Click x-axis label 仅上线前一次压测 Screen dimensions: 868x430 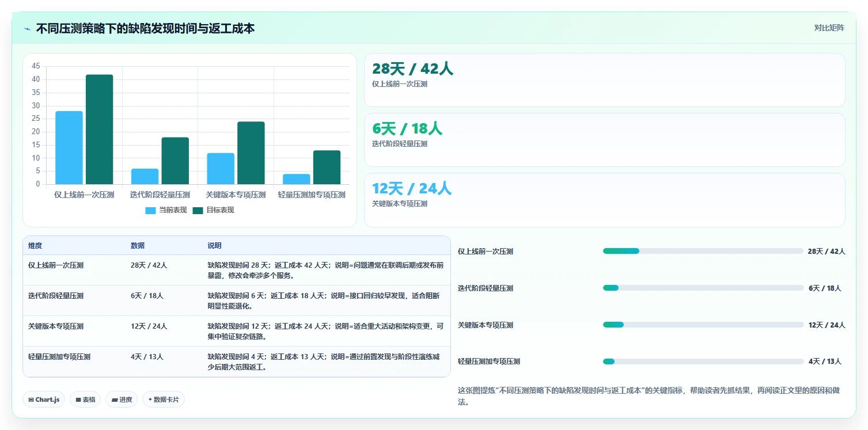tap(84, 195)
